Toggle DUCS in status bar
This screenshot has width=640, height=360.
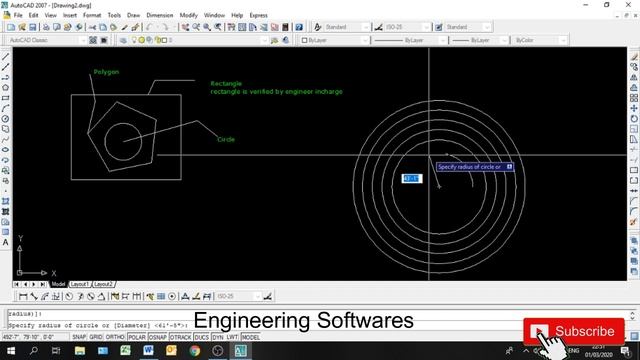(202, 337)
